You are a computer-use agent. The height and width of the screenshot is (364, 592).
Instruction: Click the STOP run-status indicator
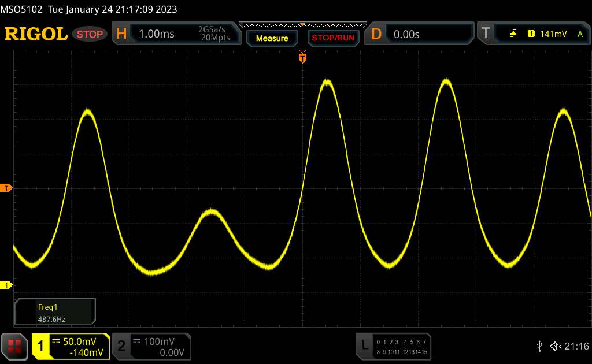(x=90, y=34)
